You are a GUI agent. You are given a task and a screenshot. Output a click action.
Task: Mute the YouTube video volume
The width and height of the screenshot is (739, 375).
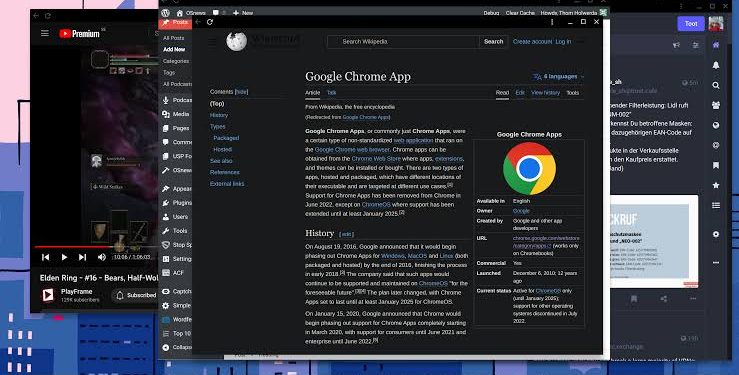click(101, 257)
